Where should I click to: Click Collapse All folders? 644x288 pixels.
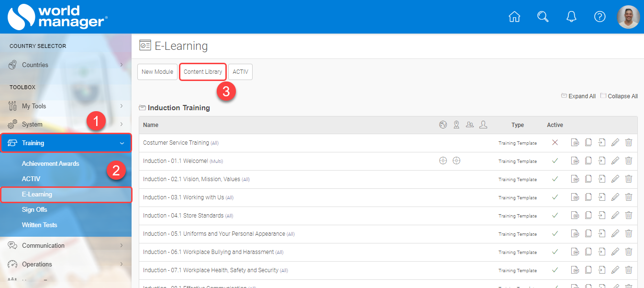click(x=619, y=96)
